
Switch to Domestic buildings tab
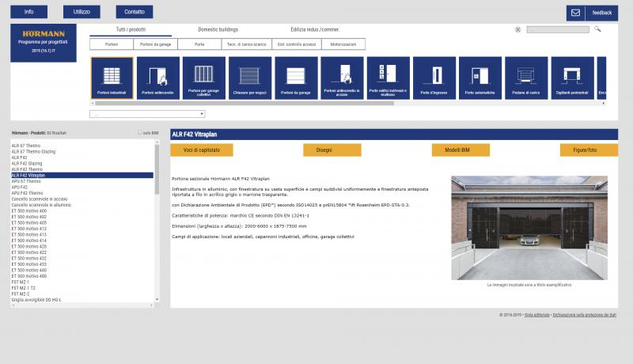pos(218,29)
